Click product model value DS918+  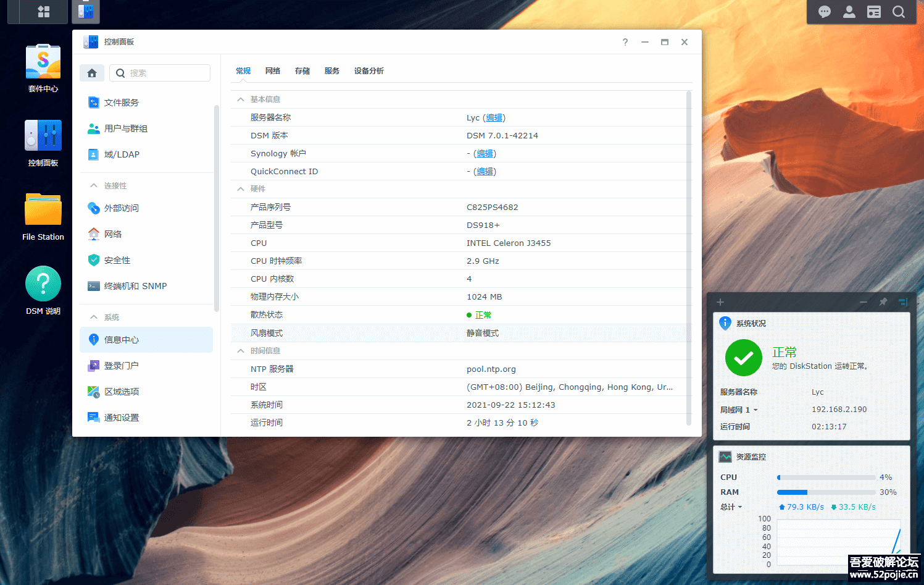click(x=483, y=225)
